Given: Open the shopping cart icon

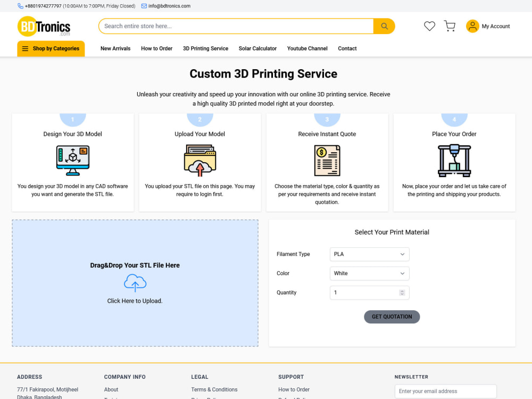Looking at the screenshot, I should click(450, 26).
